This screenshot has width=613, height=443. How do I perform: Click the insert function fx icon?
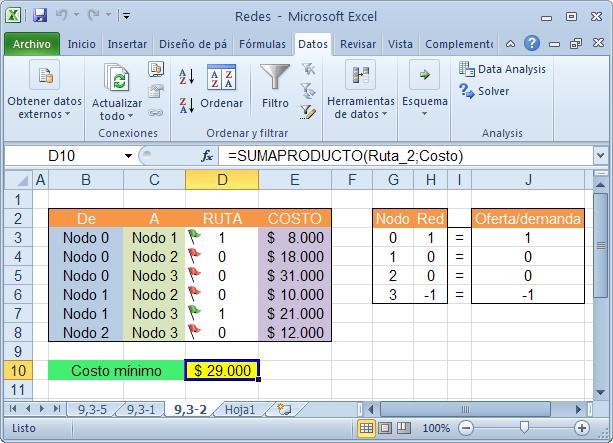coord(208,156)
